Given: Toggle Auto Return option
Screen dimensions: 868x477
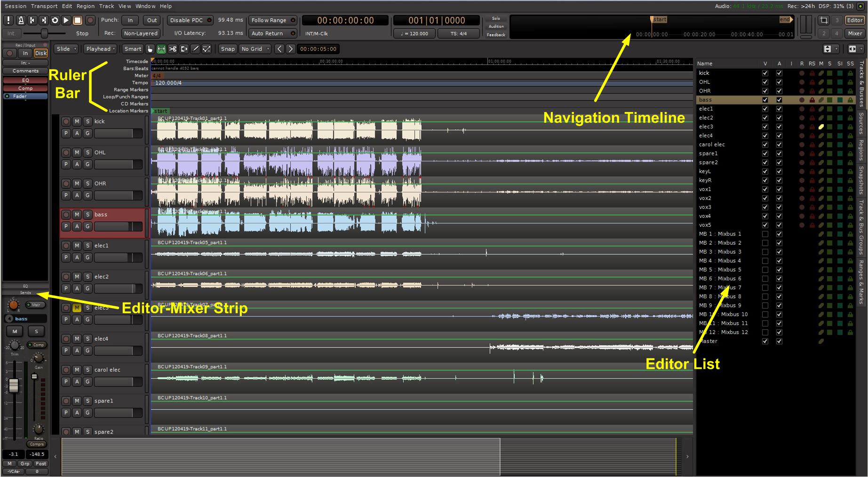Looking at the screenshot, I should click(273, 33).
